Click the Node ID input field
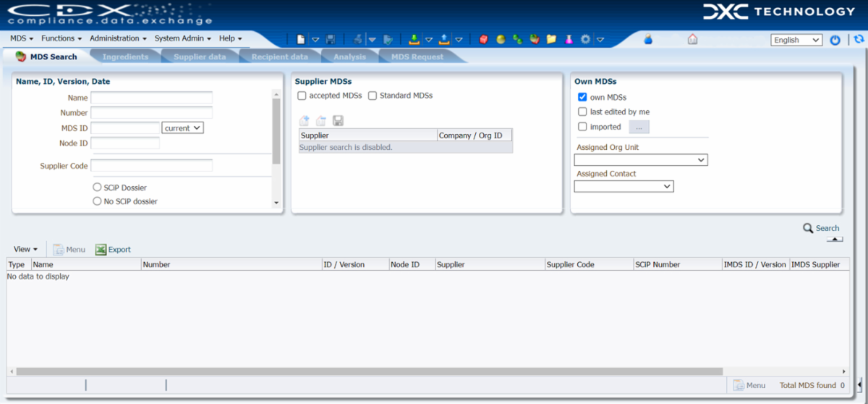This screenshot has width=868, height=404. coord(125,143)
